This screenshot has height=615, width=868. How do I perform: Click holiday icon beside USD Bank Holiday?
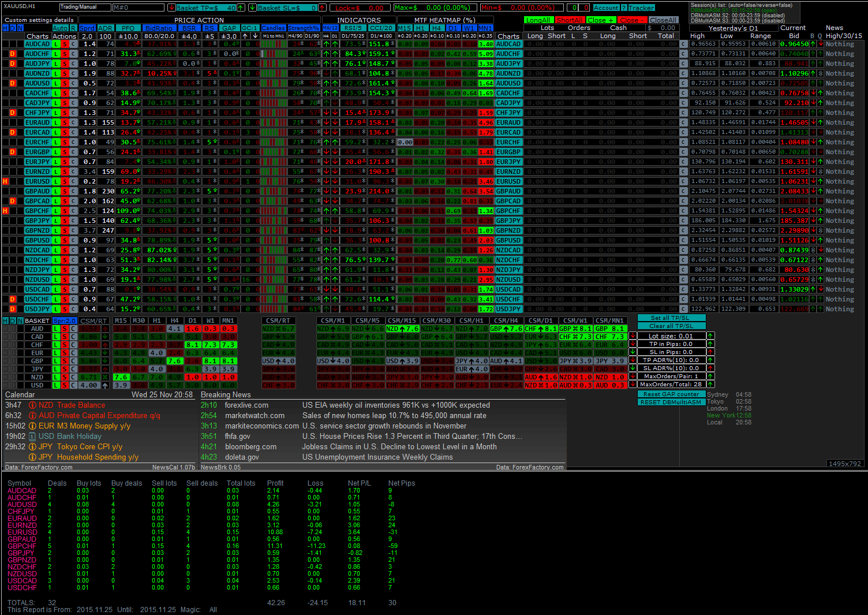[33, 437]
